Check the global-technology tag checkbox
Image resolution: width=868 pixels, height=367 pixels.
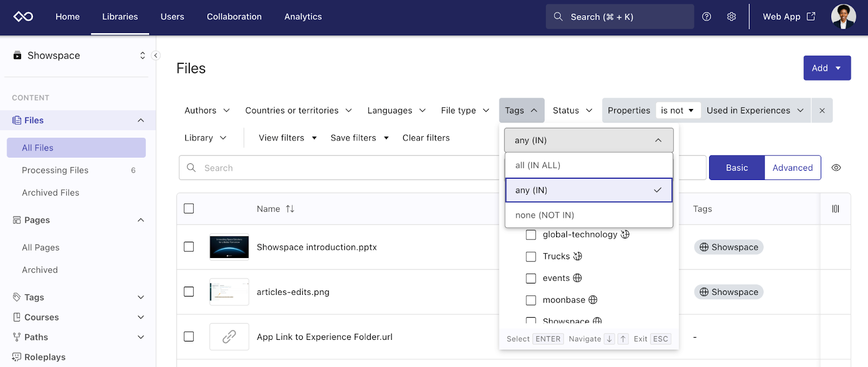pos(531,235)
